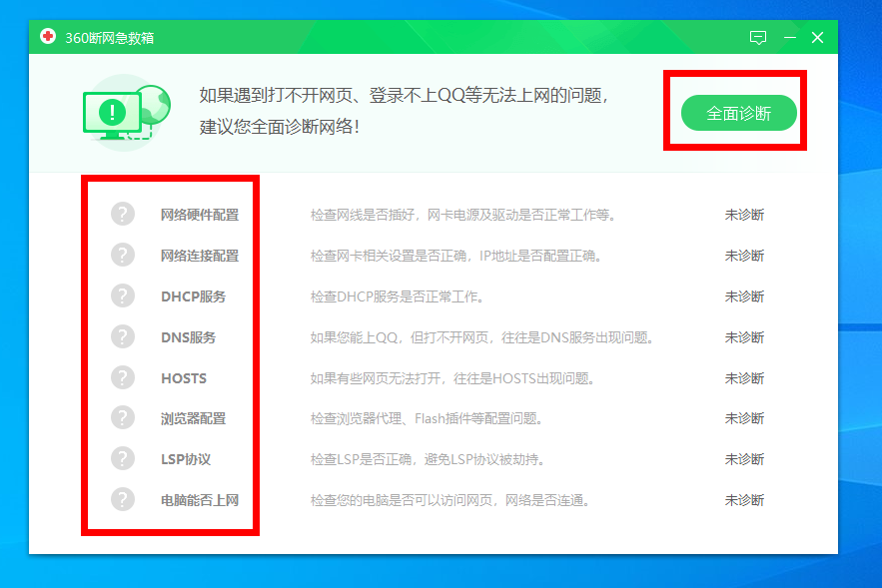Select the DNS服务 item label
This screenshot has width=882, height=588.
tap(188, 337)
